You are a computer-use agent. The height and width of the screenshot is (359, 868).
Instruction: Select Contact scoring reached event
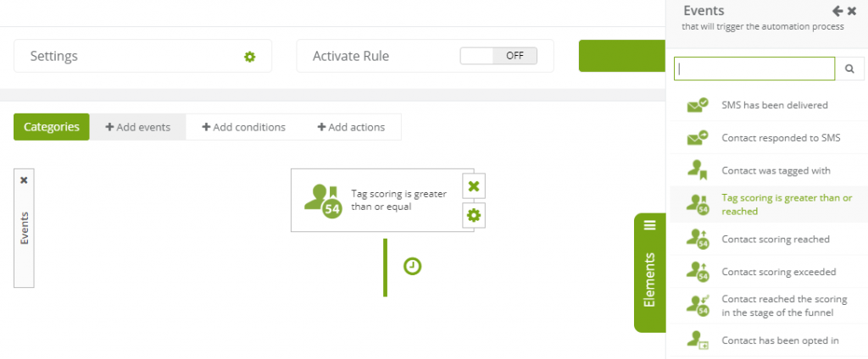[768, 239]
